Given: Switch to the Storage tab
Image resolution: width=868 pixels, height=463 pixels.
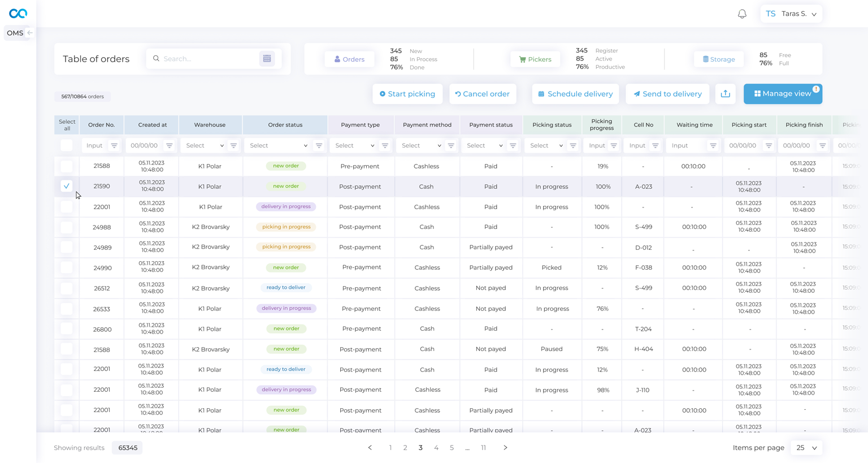Looking at the screenshot, I should 719,59.
